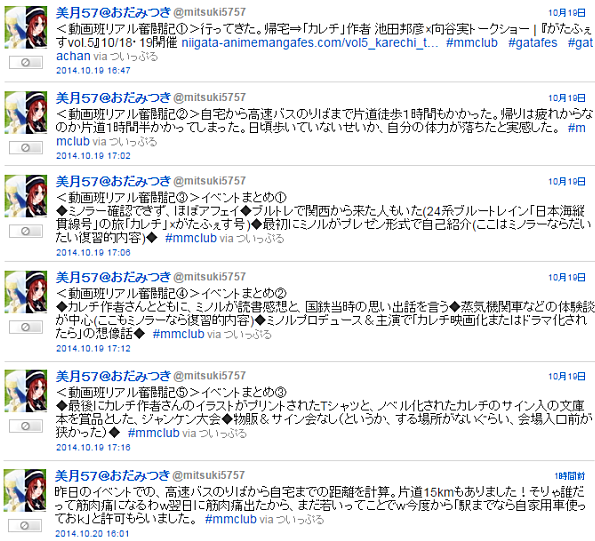This screenshot has width=595, height=541.
Task: Open the #gatafes hashtag
Action: pos(532,42)
